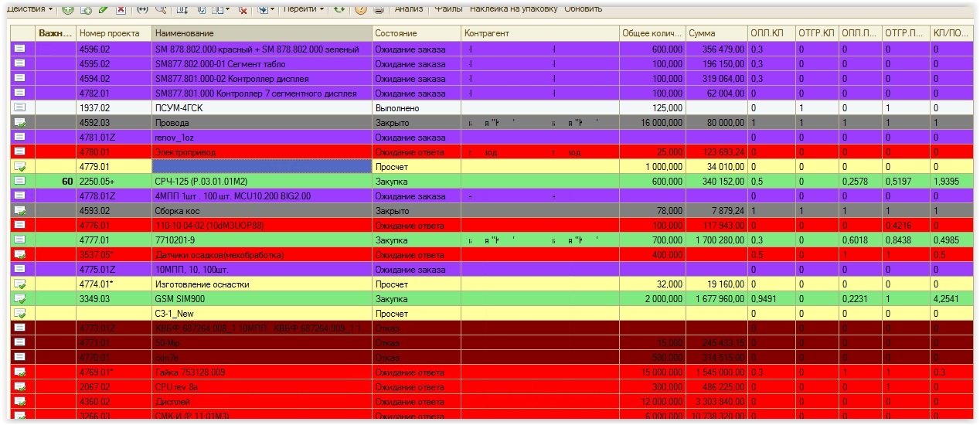The image size is (980, 425).
Task: Click the Контрагент column header
Action: click(x=540, y=33)
